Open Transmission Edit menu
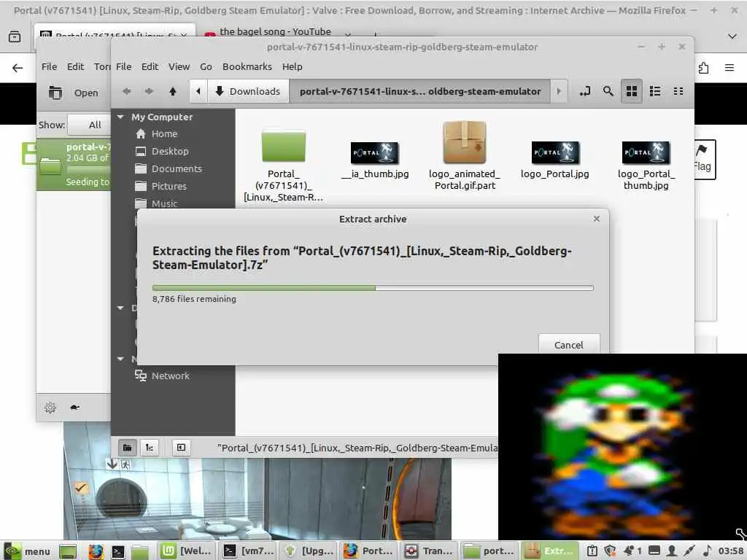This screenshot has width=747, height=560. (x=75, y=66)
